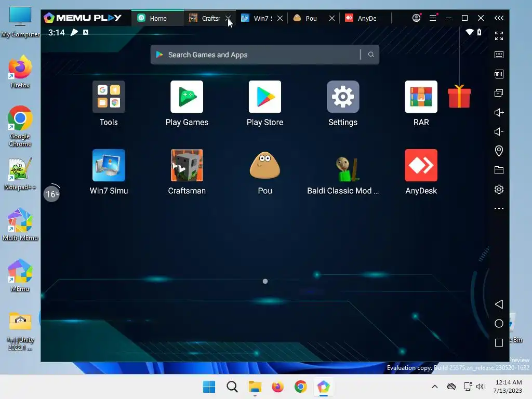This screenshot has width=532, height=399.
Task: Decrease volume with the volume down icon
Action: coord(499,131)
